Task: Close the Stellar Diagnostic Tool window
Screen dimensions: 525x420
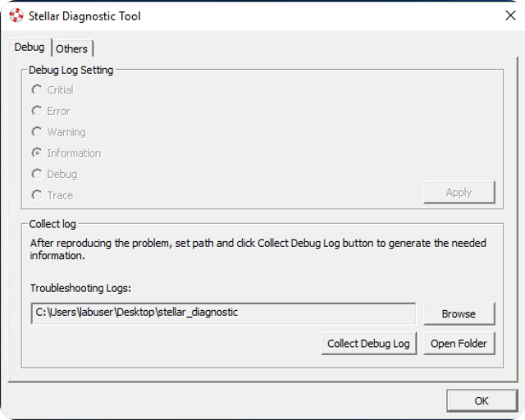Action: (510, 16)
